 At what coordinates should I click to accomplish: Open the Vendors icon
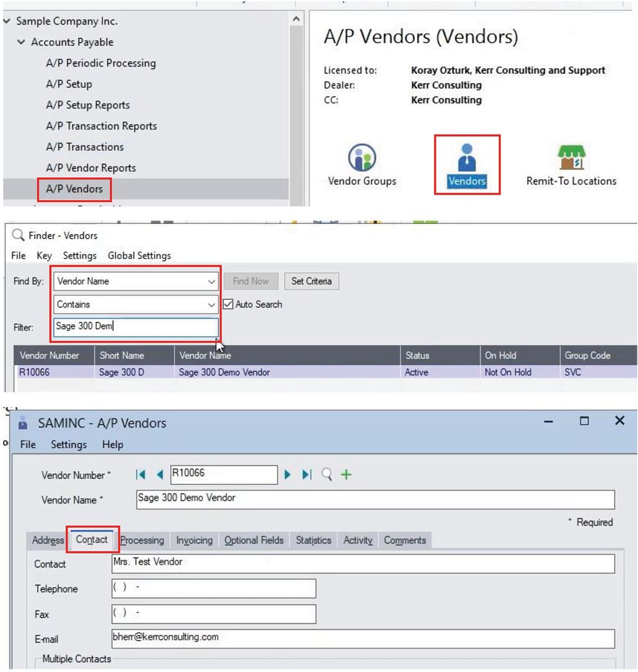coord(467,165)
